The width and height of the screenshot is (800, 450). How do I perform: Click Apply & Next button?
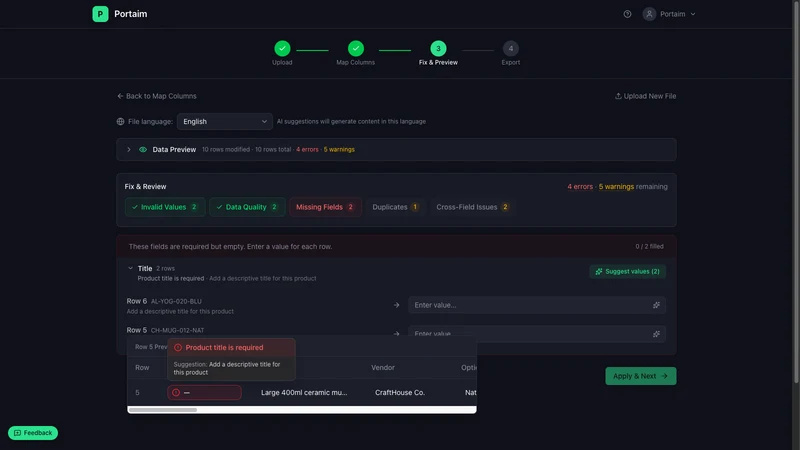tap(641, 376)
